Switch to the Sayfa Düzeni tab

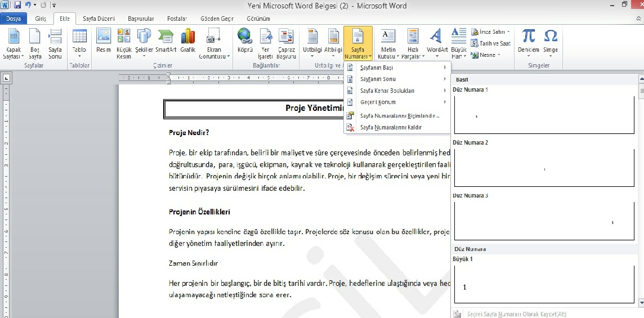pos(99,19)
